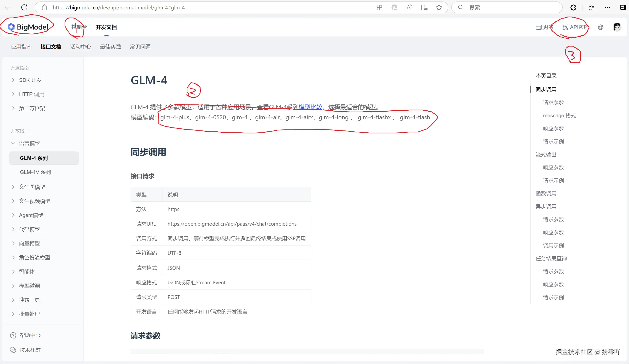The image size is (629, 364).
Task: Start read aloud from the browser toolbar
Action: click(x=409, y=7)
